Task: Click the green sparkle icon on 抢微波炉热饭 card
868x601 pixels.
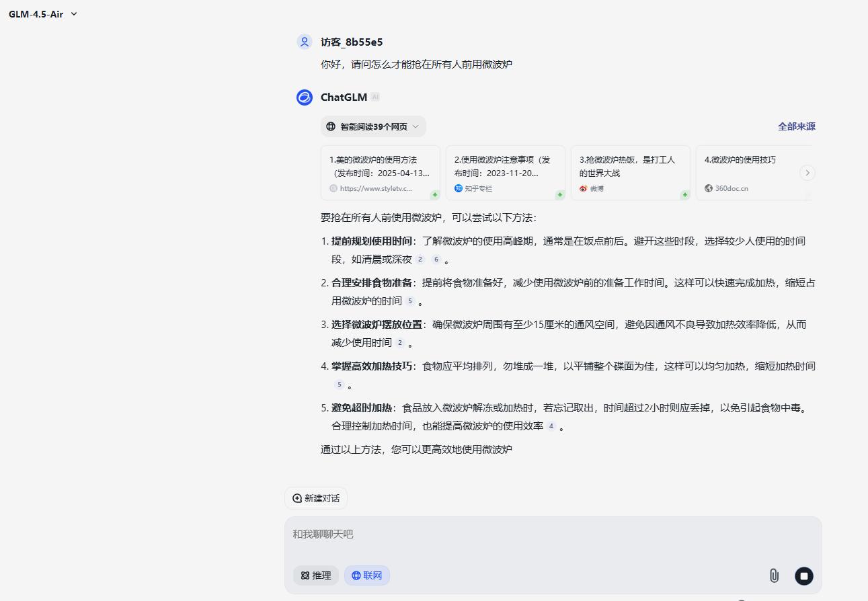Action: (x=684, y=195)
